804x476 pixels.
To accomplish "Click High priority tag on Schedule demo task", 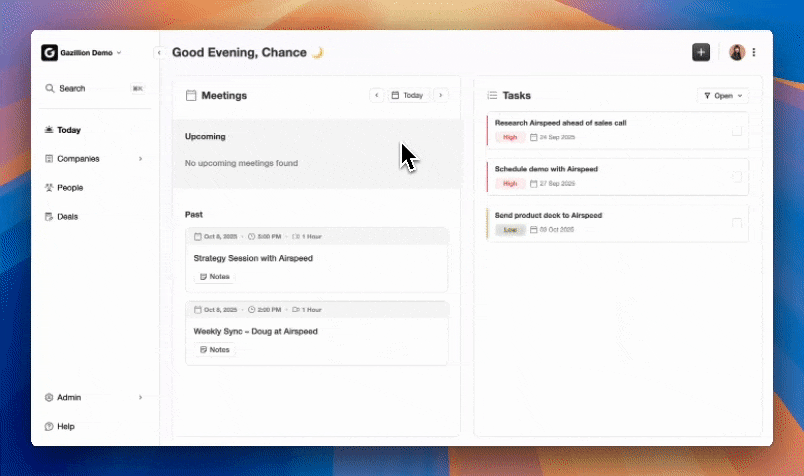I will click(510, 184).
